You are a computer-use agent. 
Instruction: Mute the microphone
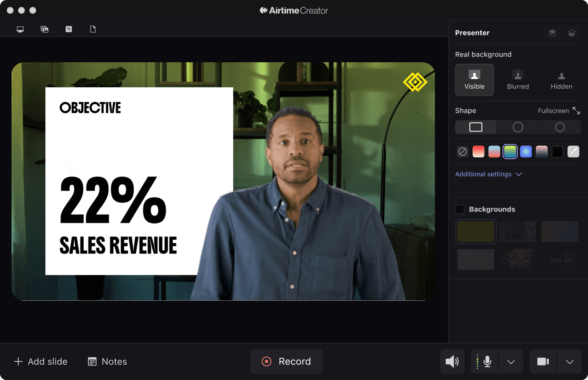click(487, 361)
